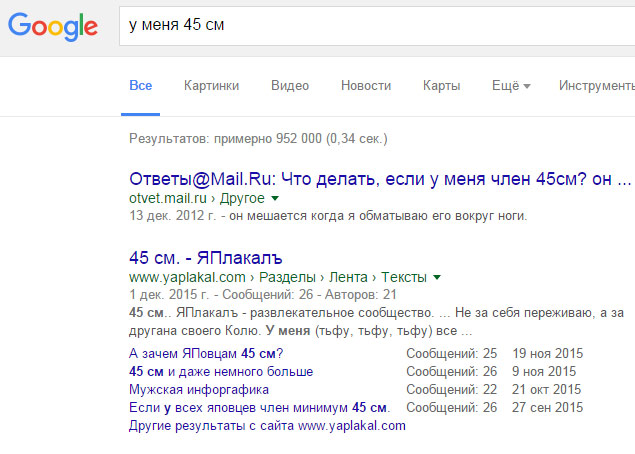Expand the 'Ещё' dropdown menu

[511, 85]
